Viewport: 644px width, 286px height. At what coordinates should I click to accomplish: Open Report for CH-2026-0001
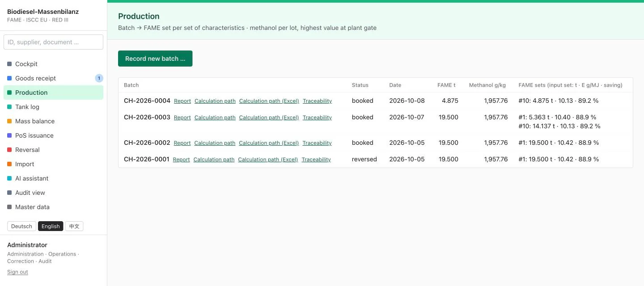pos(181,160)
